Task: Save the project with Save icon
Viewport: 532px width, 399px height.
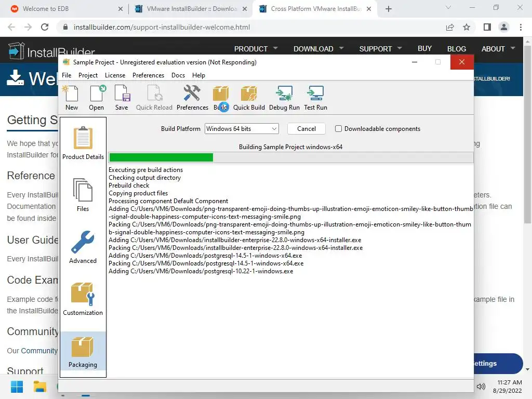Action: [x=122, y=98]
